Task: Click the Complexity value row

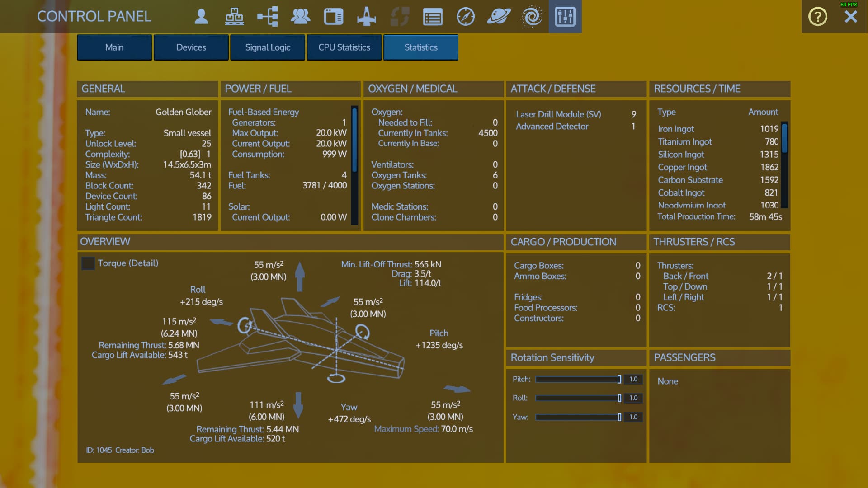Action: click(148, 154)
